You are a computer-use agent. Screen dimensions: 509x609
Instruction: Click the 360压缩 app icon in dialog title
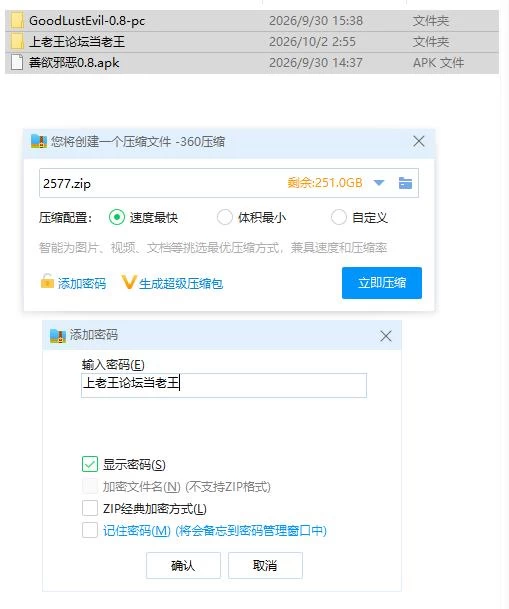tap(39, 141)
